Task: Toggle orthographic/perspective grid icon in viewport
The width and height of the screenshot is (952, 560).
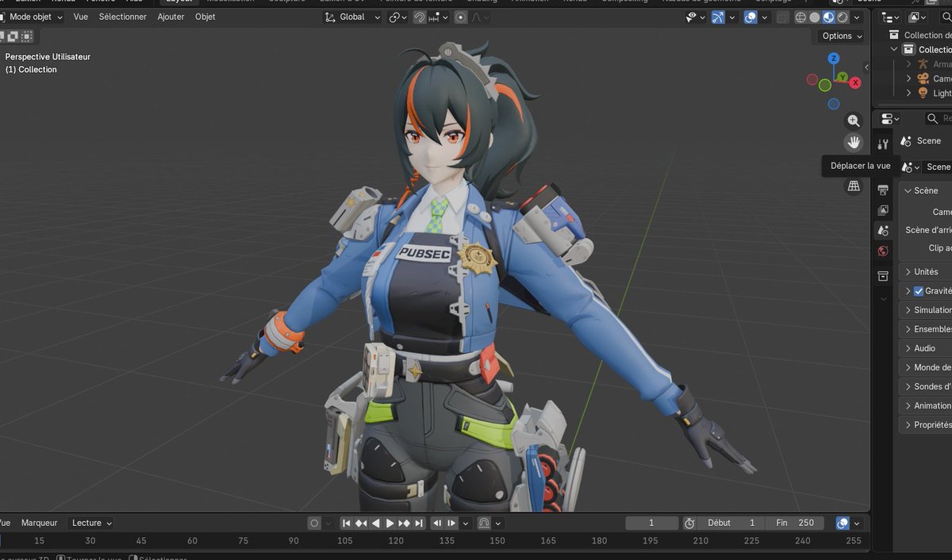Action: pyautogui.click(x=854, y=186)
